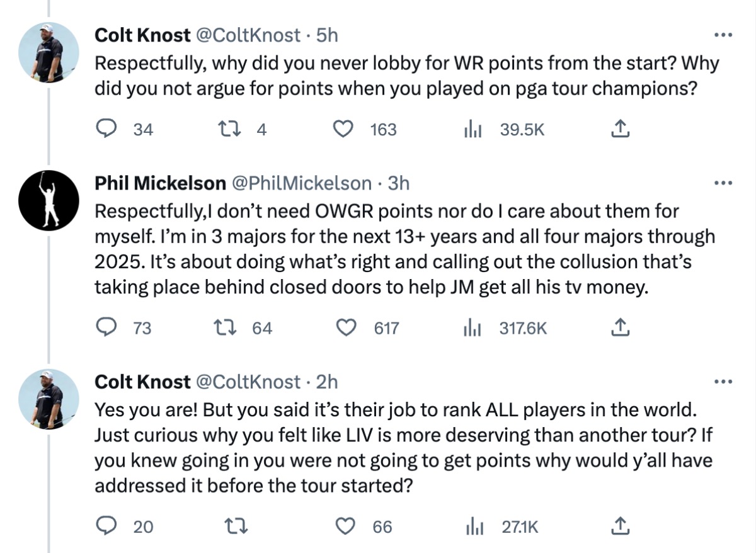View analytics for the 317.6K views tweet
The width and height of the screenshot is (756, 553).
point(472,328)
